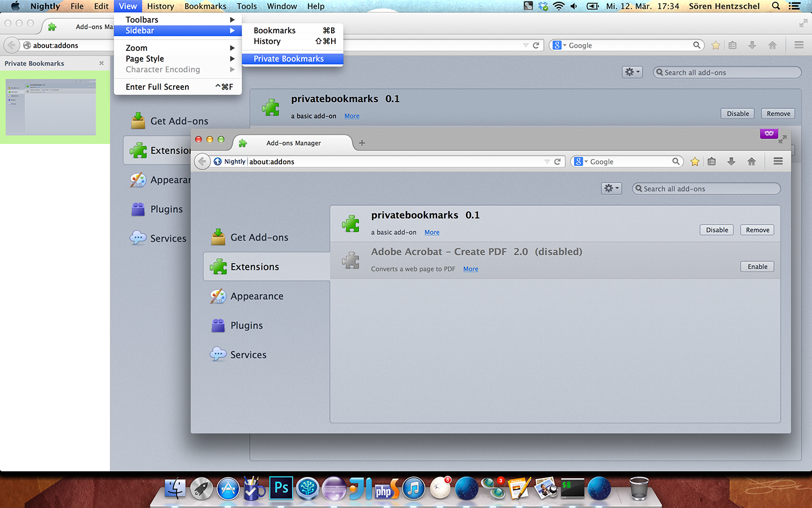The height and width of the screenshot is (508, 812).
Task: Open the Tools menu in the menu bar
Action: coord(247,6)
